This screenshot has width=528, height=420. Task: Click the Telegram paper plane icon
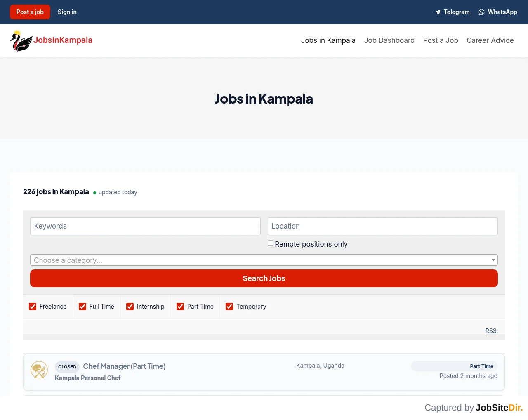(437, 12)
